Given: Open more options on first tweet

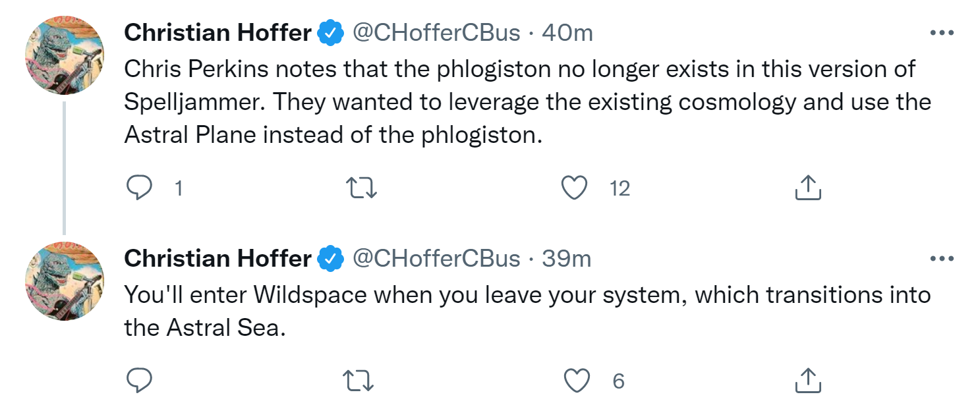Looking at the screenshot, I should click(942, 33).
